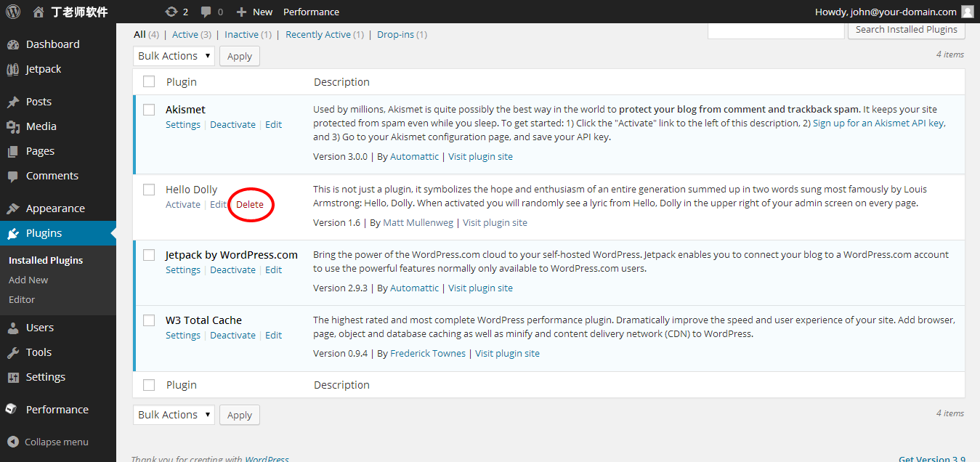Filter plugins by Active
980x462 pixels.
185,34
